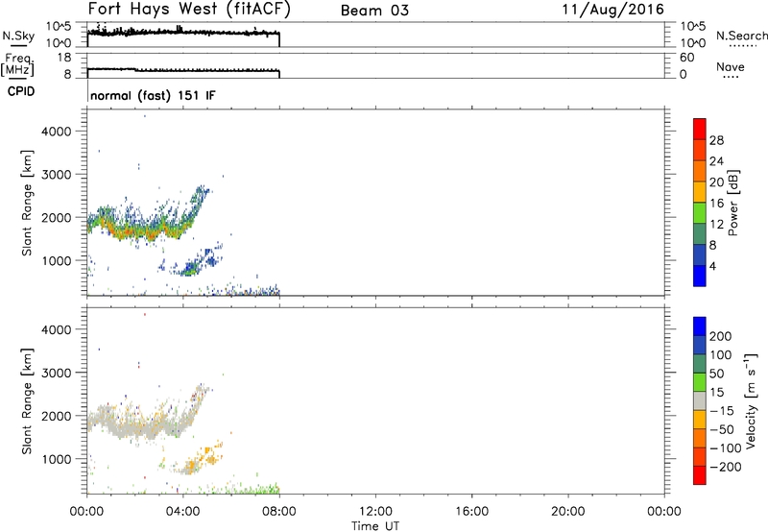Click the 'Nave' legend label
Screen dimensions: 768x532
coord(731,66)
